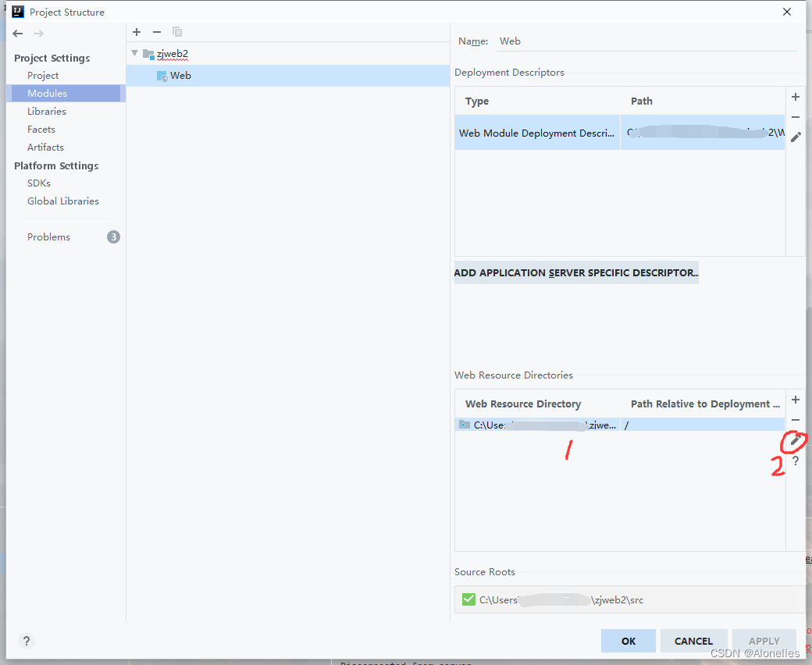Click the Path column header

tap(642, 101)
